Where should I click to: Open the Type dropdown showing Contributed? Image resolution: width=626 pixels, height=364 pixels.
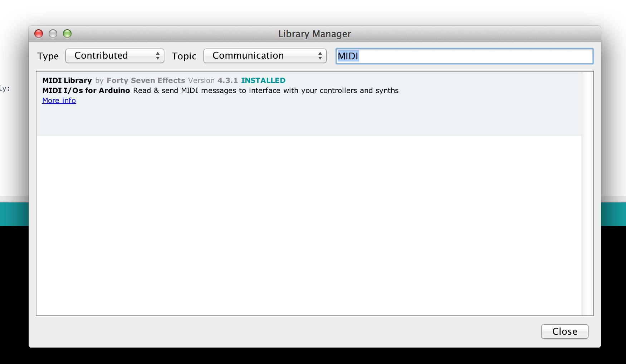114,56
